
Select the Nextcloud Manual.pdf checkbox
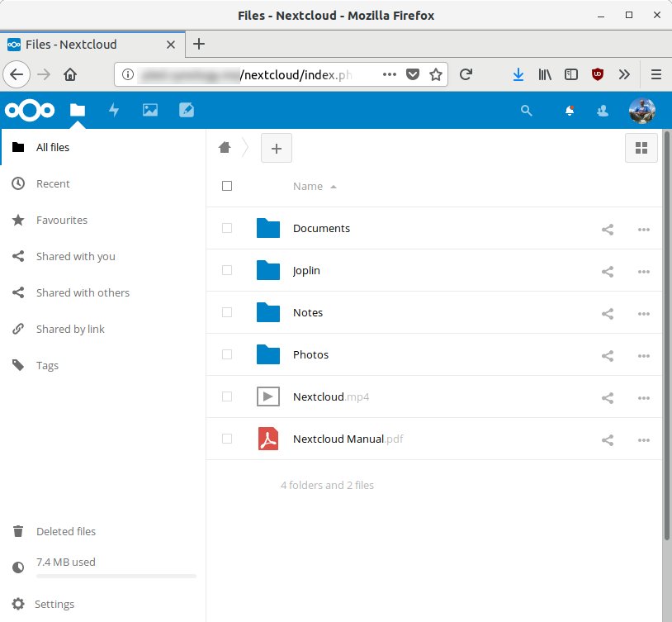coord(227,439)
